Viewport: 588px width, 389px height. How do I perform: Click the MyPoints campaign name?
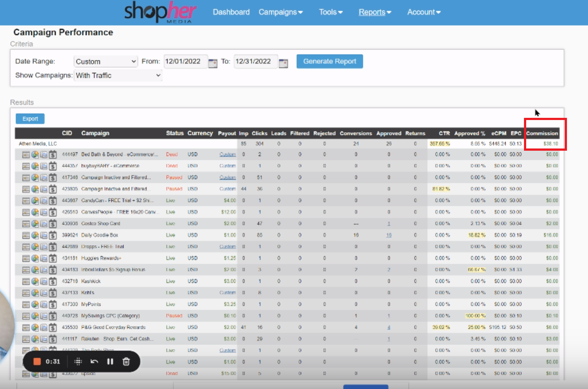(x=91, y=304)
